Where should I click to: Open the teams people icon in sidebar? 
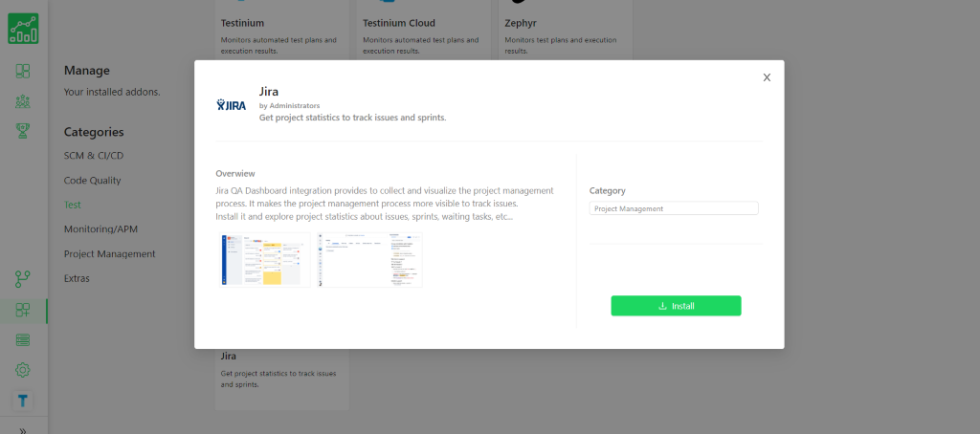pyautogui.click(x=23, y=101)
